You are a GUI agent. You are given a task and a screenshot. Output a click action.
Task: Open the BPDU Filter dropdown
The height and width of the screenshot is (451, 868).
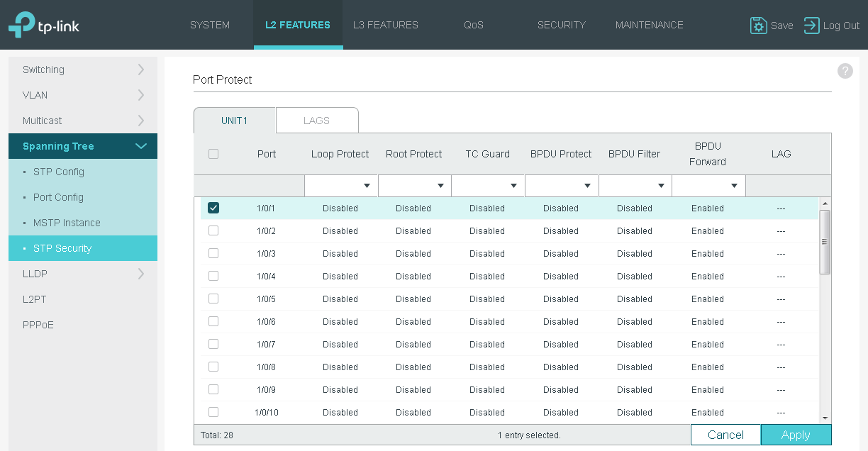[x=635, y=186]
